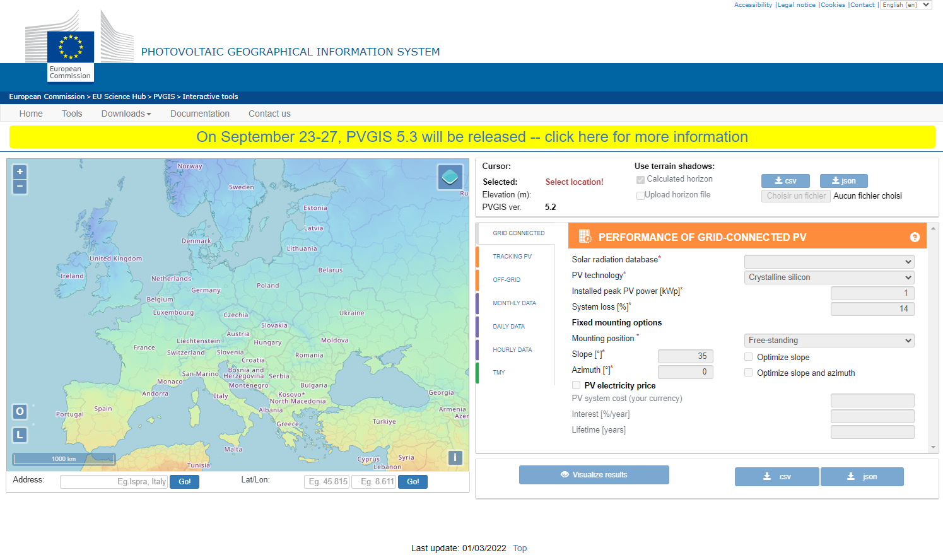This screenshot has width=943, height=560.
Task: Click EU Science Hub breadcrumb
Action: click(119, 96)
